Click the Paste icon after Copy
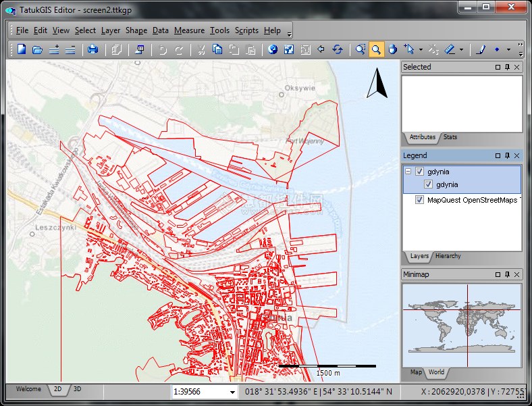Image resolution: width=532 pixels, height=406 pixels. tap(234, 49)
